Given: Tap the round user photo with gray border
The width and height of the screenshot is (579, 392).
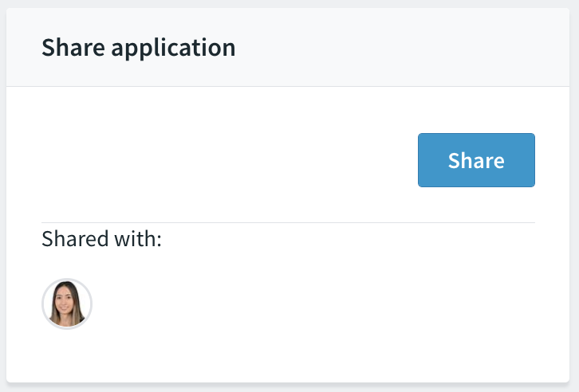Looking at the screenshot, I should 67,304.
